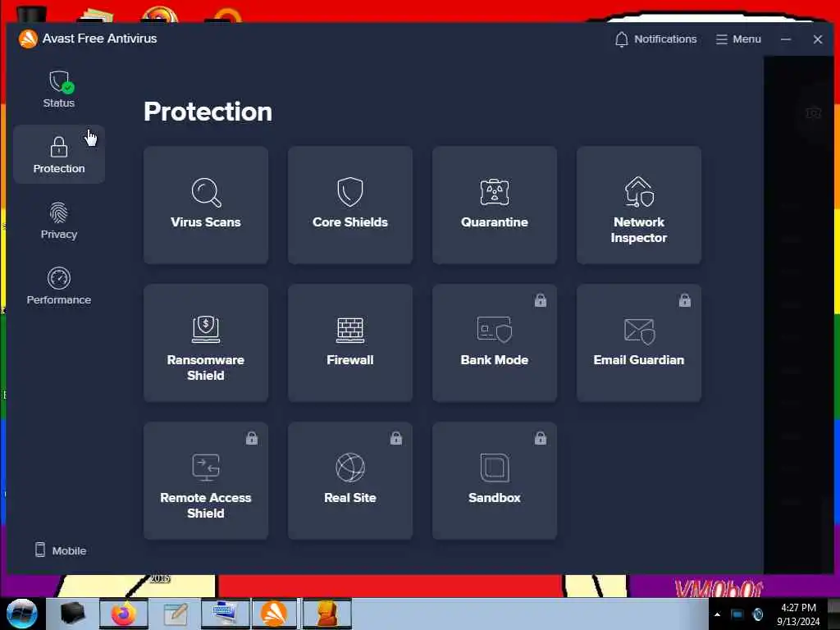Launch Firefox from the taskbar
Screen dimensions: 840x630
pos(124,614)
